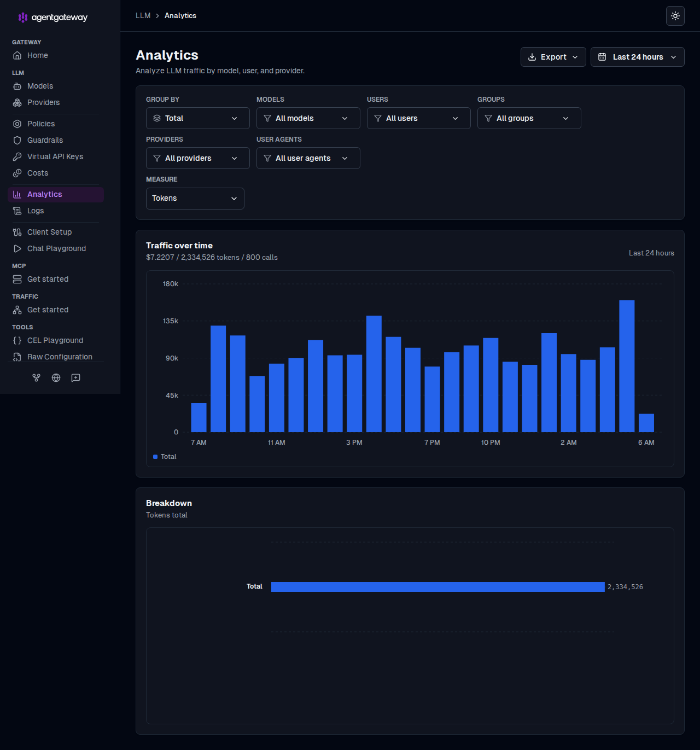Click the 2,334,526 breakdown value
The height and width of the screenshot is (750, 700).
[625, 587]
